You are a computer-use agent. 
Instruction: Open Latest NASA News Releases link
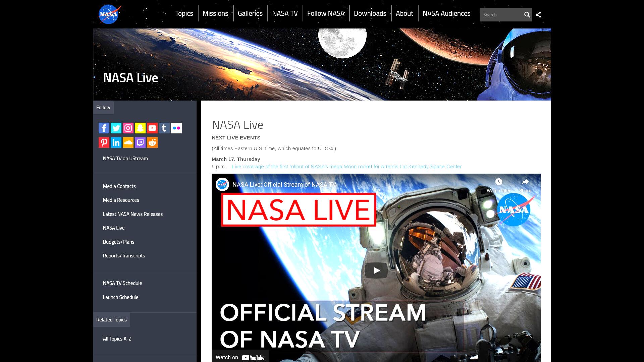click(x=133, y=214)
